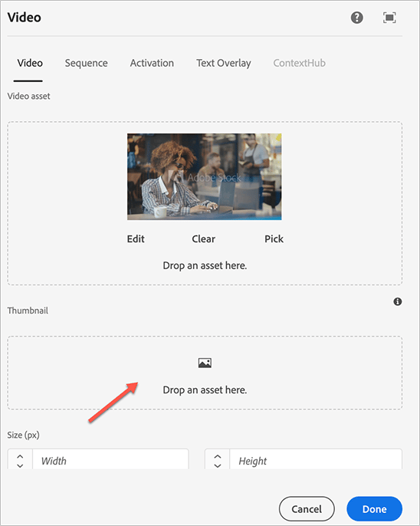The height and width of the screenshot is (526, 420).
Task: Confirm with the Done button
Action: [375, 509]
